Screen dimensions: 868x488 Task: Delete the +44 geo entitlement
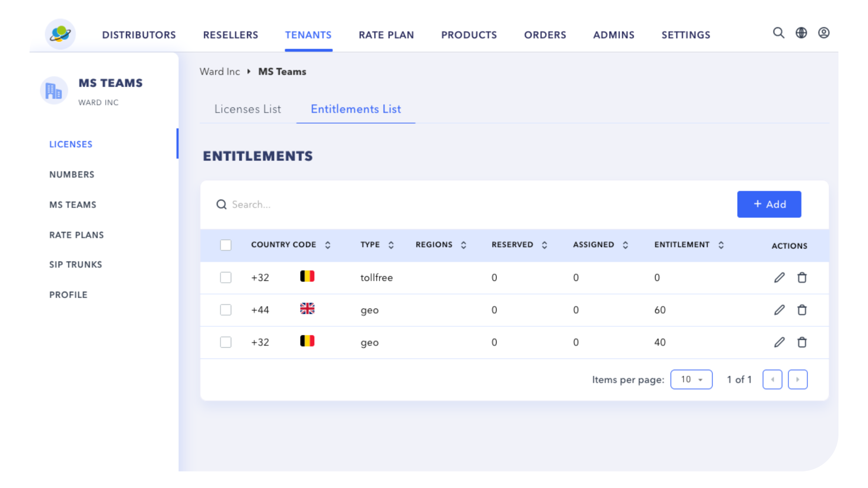point(802,310)
